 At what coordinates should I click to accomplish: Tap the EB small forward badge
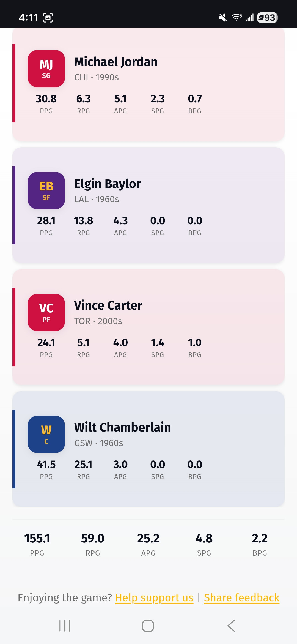46,190
